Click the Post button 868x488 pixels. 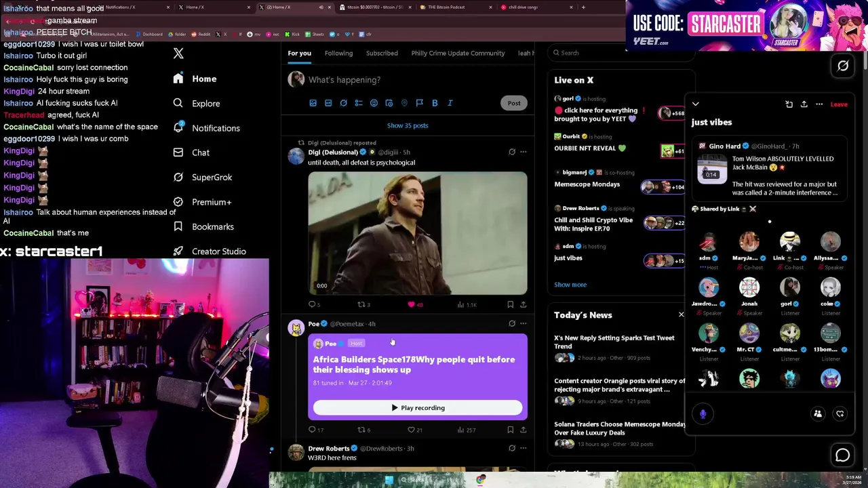[514, 103]
